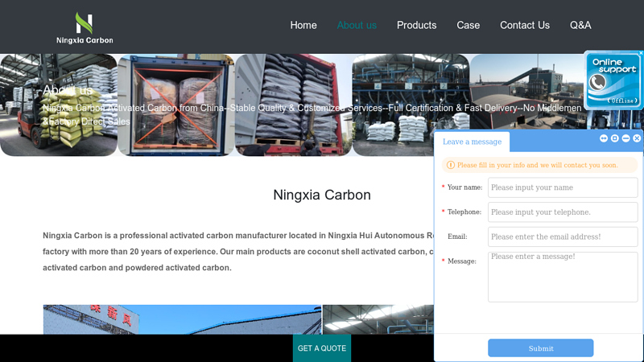This screenshot has height=362, width=644.
Task: Open the Products menu
Action: click(416, 26)
